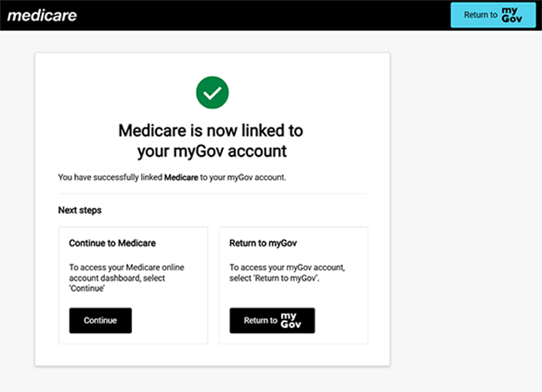
Task: Click the 'Medicare is now linked' heading
Action: 212,141
